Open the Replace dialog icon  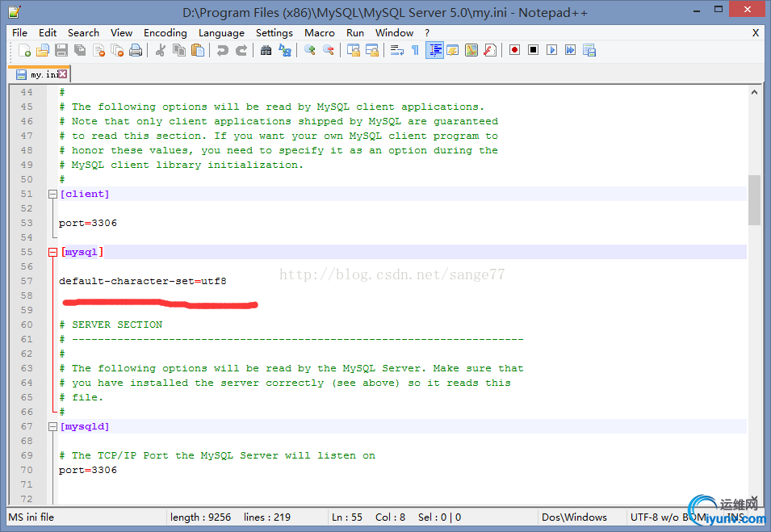point(285,50)
